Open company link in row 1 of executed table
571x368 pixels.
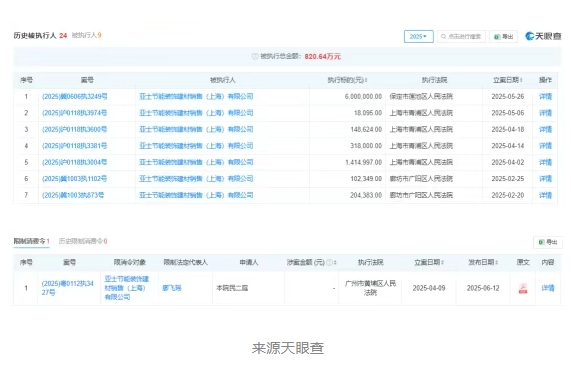pyautogui.click(x=196, y=96)
